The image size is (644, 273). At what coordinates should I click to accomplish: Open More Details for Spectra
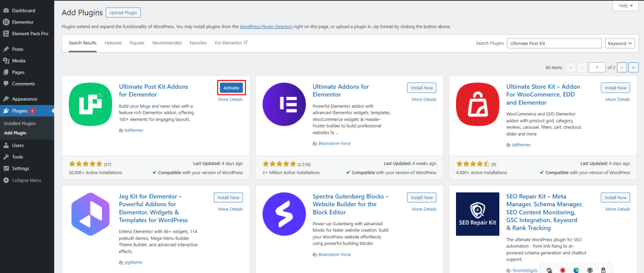click(424, 209)
